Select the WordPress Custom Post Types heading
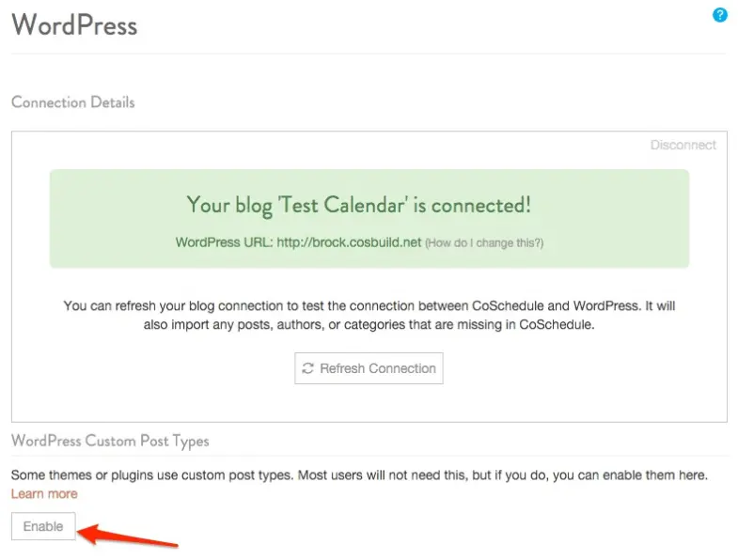The image size is (738, 560). tap(110, 441)
